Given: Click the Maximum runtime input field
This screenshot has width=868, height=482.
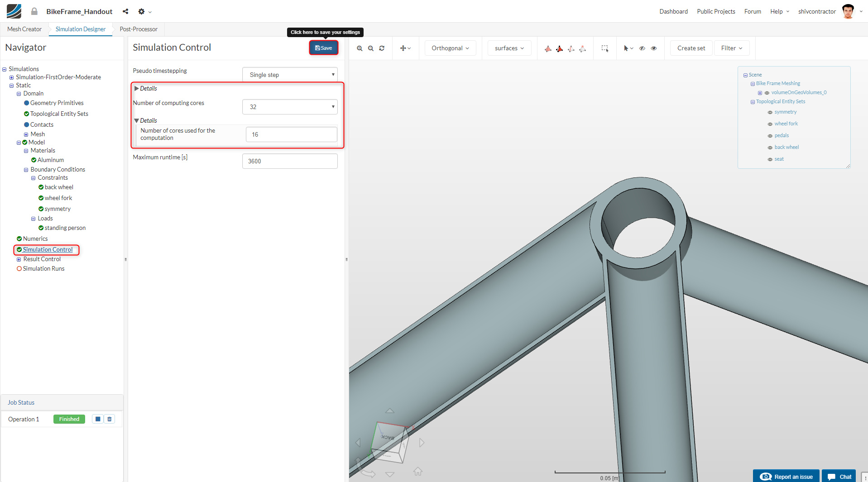Looking at the screenshot, I should click(290, 161).
